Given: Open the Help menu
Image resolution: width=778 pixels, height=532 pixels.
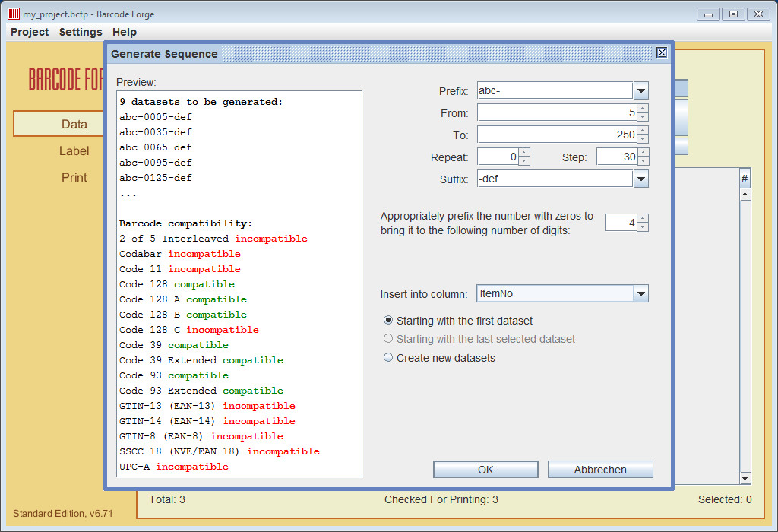Looking at the screenshot, I should tap(125, 32).
